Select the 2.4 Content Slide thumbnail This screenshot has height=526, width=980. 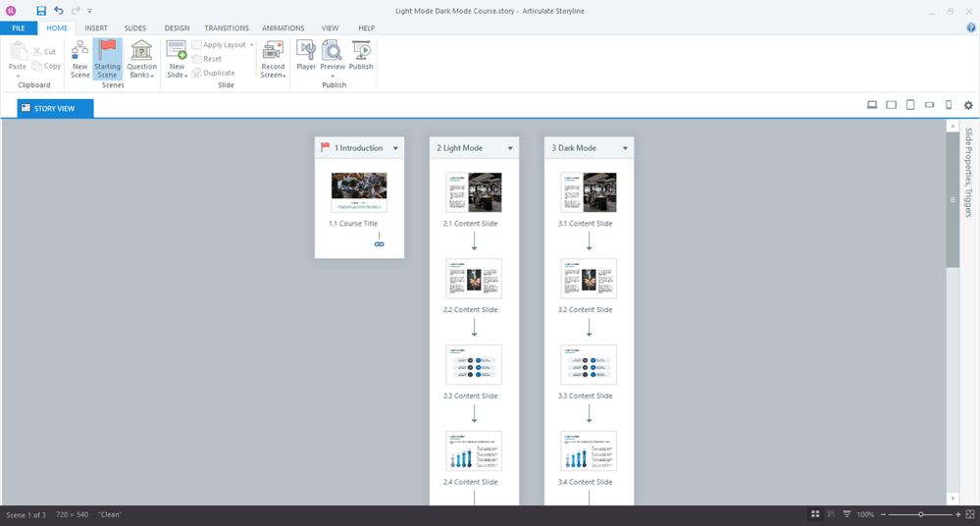(474, 451)
